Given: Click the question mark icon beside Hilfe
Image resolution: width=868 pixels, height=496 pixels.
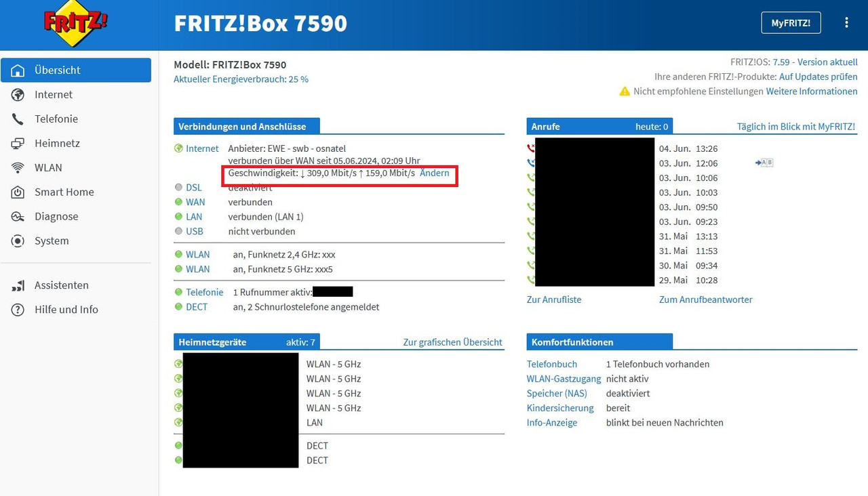Looking at the screenshot, I should (18, 310).
